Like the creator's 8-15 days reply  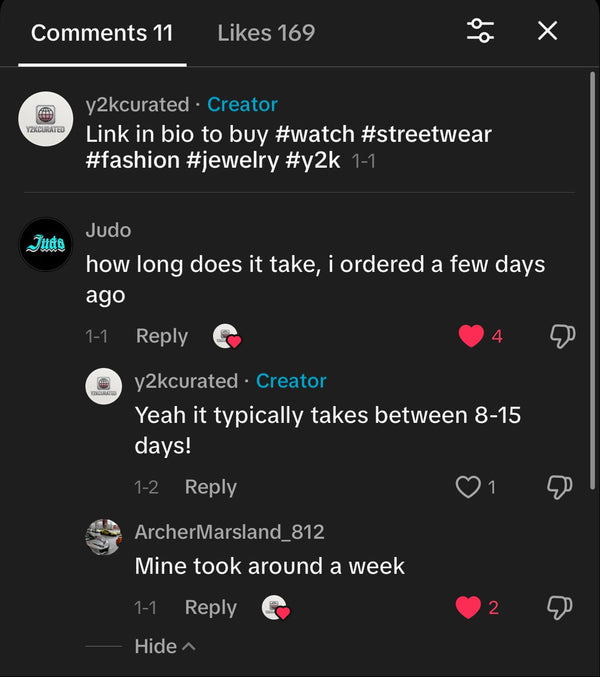(468, 487)
